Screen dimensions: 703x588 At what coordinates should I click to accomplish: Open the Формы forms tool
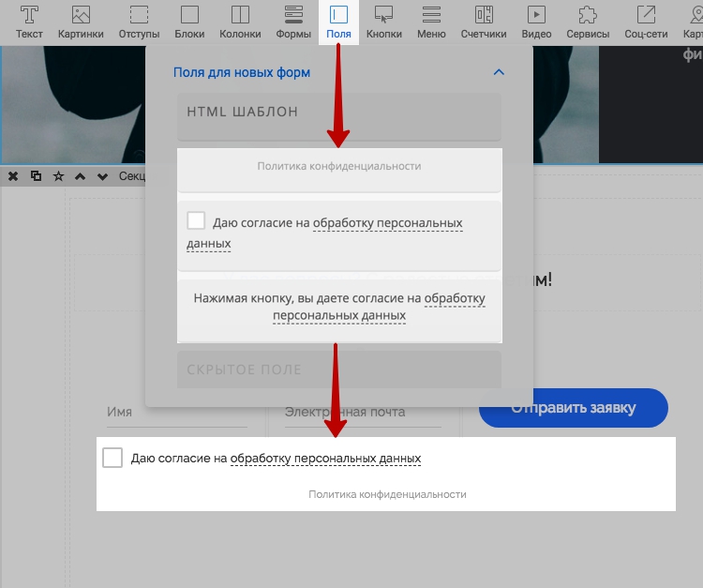(x=293, y=23)
